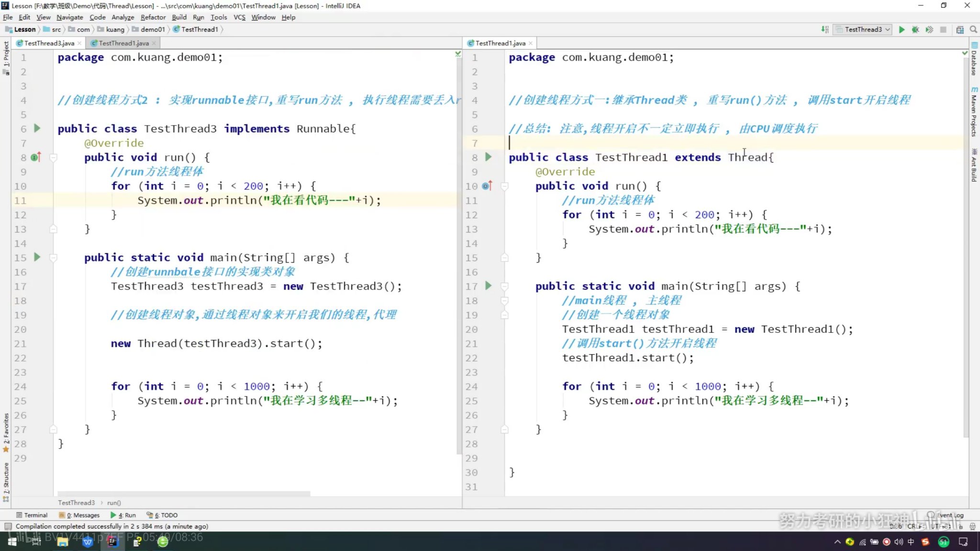Start debugging with the bug icon
The image size is (980, 551).
[x=915, y=29]
